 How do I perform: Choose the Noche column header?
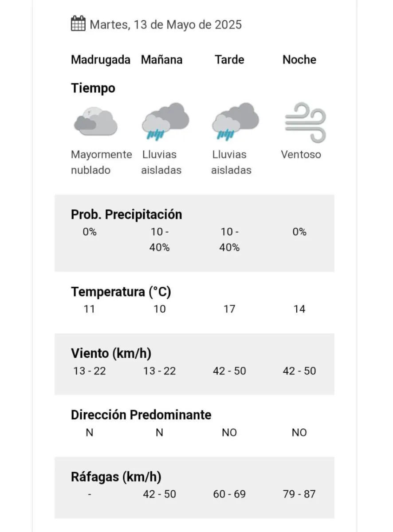click(x=299, y=60)
